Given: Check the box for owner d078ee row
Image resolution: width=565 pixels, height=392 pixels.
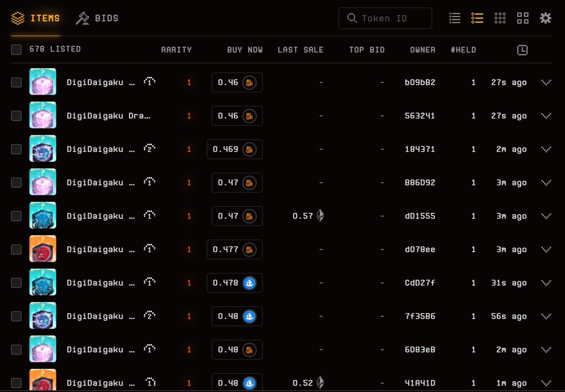Looking at the screenshot, I should point(16,249).
